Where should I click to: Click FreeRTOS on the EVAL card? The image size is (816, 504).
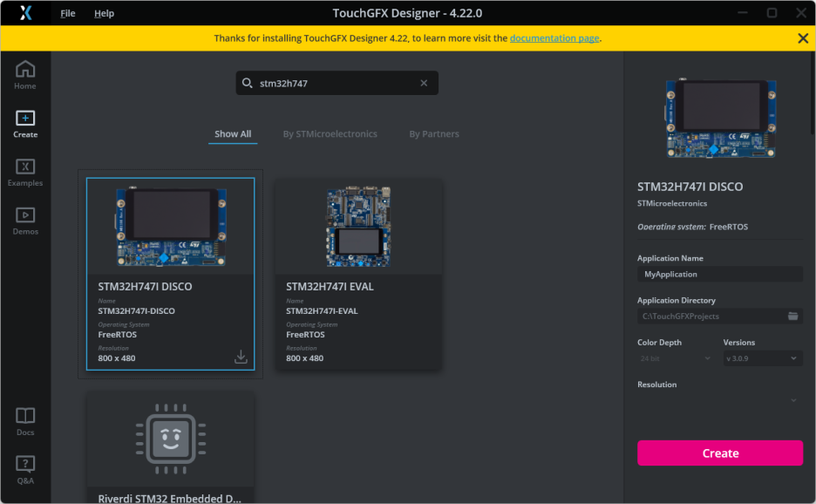305,334
